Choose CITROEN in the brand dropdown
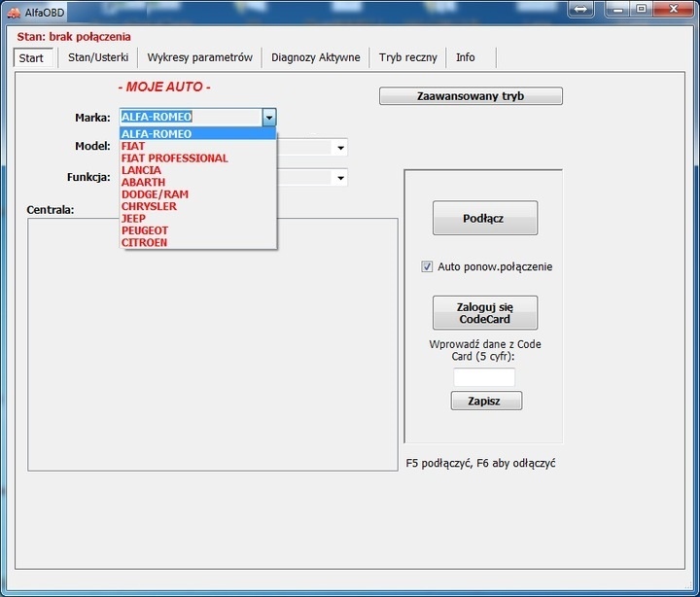The image size is (700, 597). point(144,242)
